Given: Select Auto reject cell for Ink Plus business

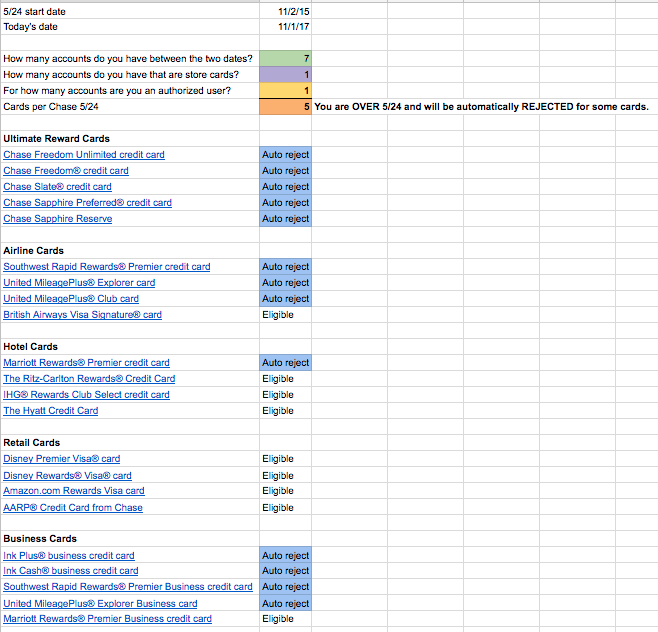Looking at the screenshot, I should pyautogui.click(x=285, y=556).
